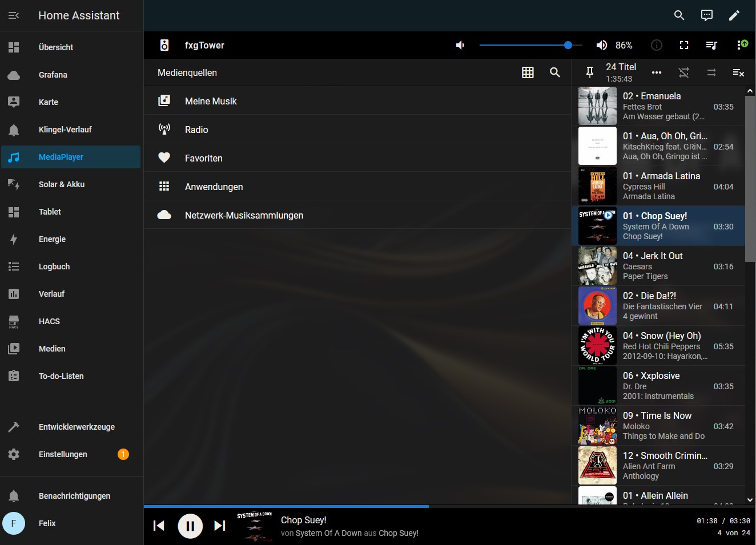Play Snow (Hey Oh) from the queue
Viewport: 756px width, 545px height.
(x=662, y=346)
